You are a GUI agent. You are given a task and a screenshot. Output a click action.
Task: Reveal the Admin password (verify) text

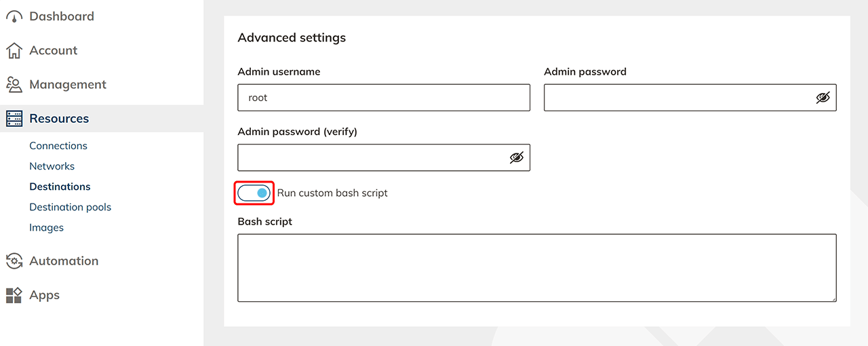517,157
